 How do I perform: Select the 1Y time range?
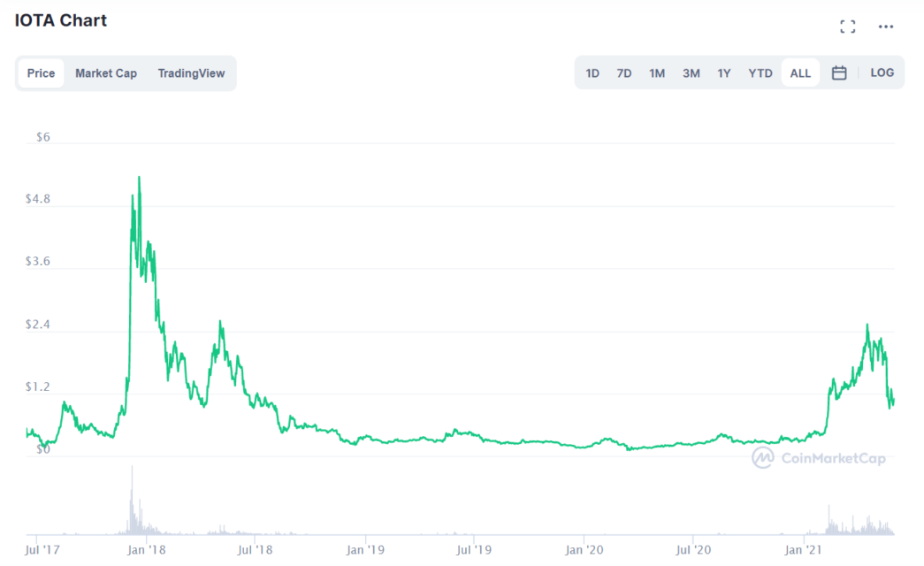point(723,73)
